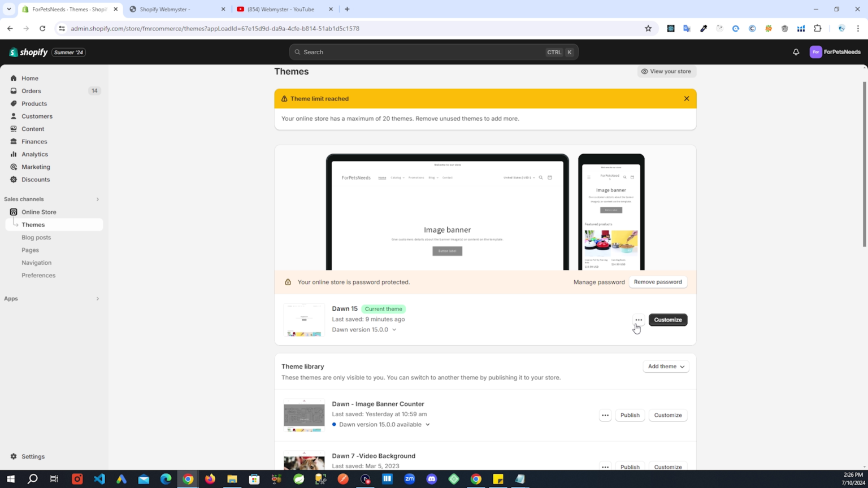Open Finances in sidebar
Viewport: 868px width, 488px height.
54,142
